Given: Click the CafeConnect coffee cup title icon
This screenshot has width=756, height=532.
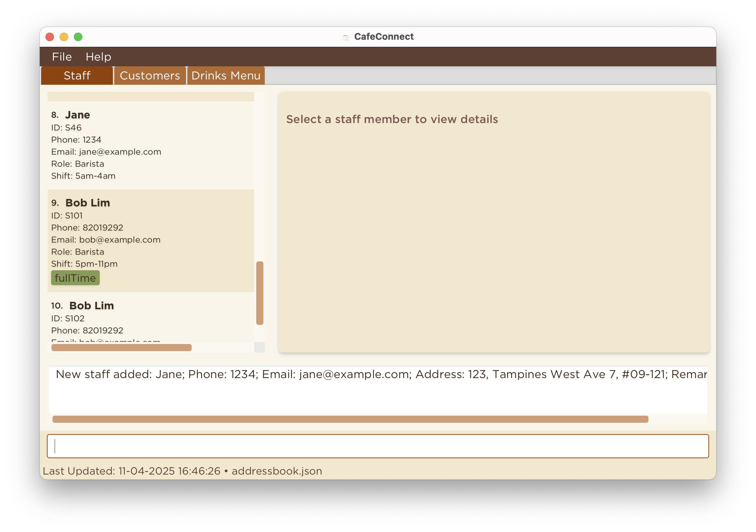Looking at the screenshot, I should pos(346,37).
